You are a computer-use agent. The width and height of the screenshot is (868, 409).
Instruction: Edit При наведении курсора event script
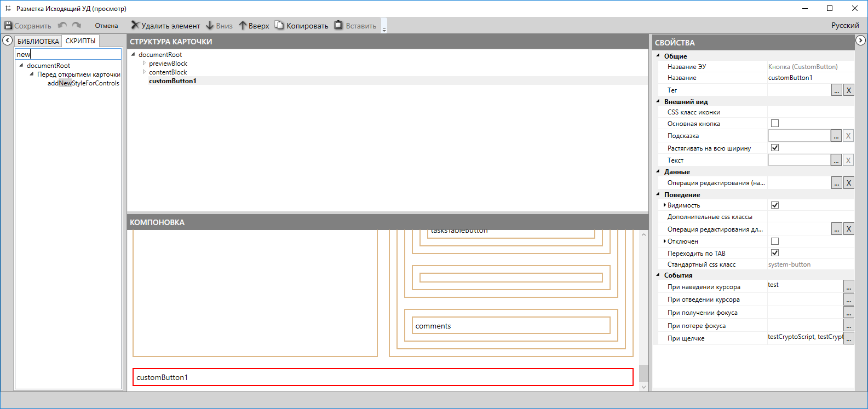848,286
